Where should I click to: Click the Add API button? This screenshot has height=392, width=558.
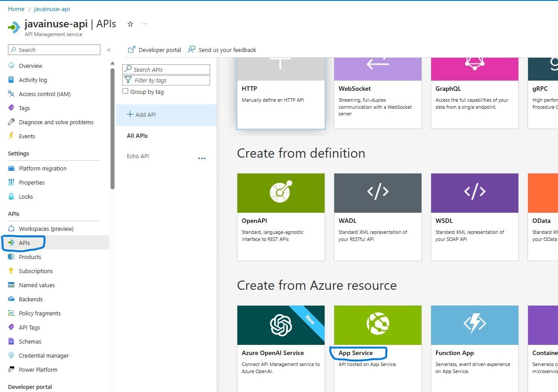(x=166, y=115)
